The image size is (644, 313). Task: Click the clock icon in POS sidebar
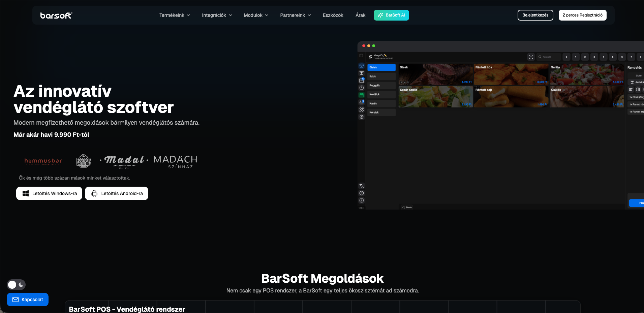[x=362, y=88]
